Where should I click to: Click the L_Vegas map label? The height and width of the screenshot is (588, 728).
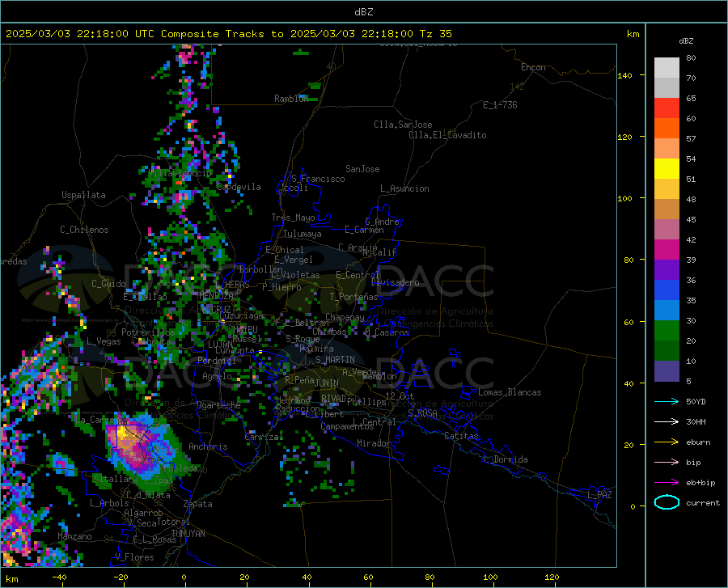104,341
